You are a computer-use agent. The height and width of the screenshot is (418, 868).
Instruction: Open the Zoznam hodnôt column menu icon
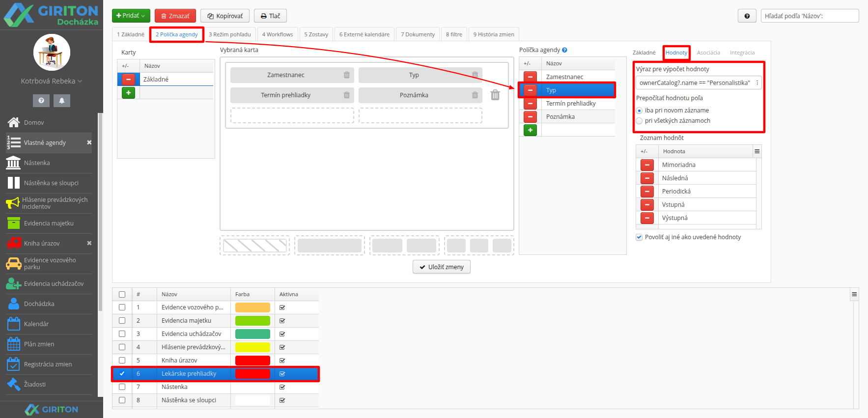[757, 151]
